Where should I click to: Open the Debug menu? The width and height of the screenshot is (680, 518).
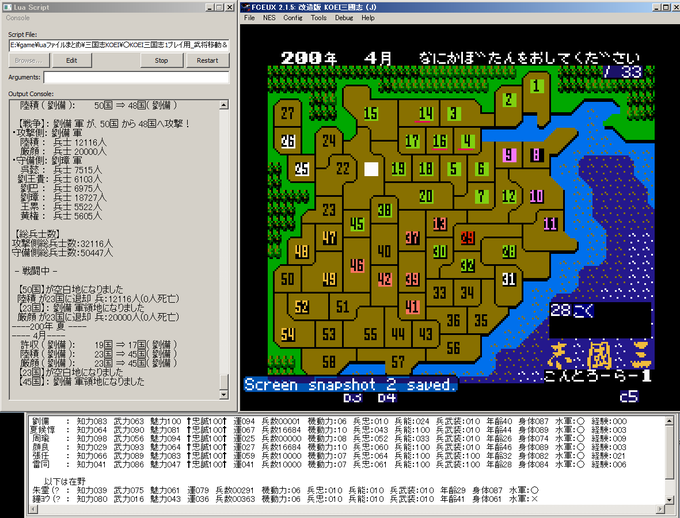pyautogui.click(x=344, y=18)
